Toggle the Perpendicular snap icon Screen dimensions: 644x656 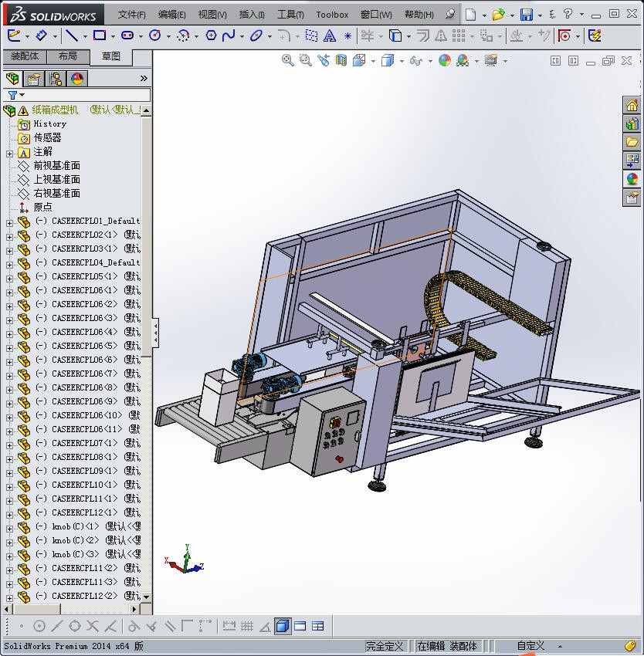pos(151,626)
